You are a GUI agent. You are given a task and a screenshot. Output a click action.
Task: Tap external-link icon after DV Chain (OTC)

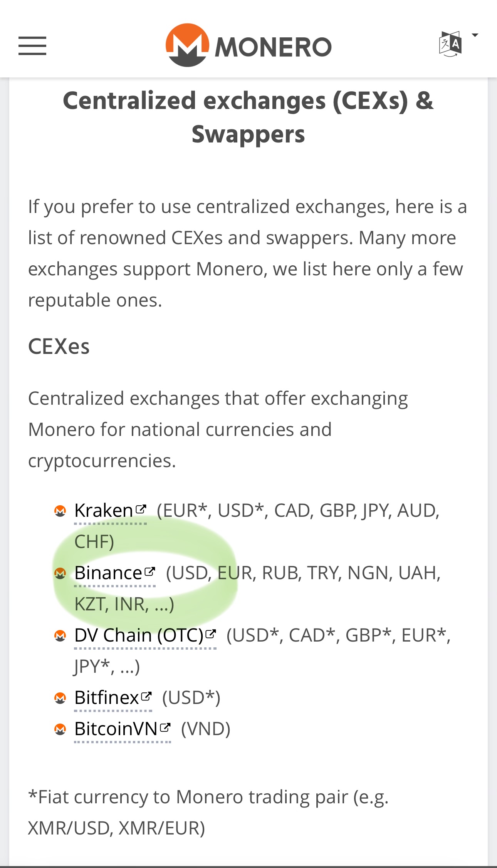pyautogui.click(x=211, y=634)
